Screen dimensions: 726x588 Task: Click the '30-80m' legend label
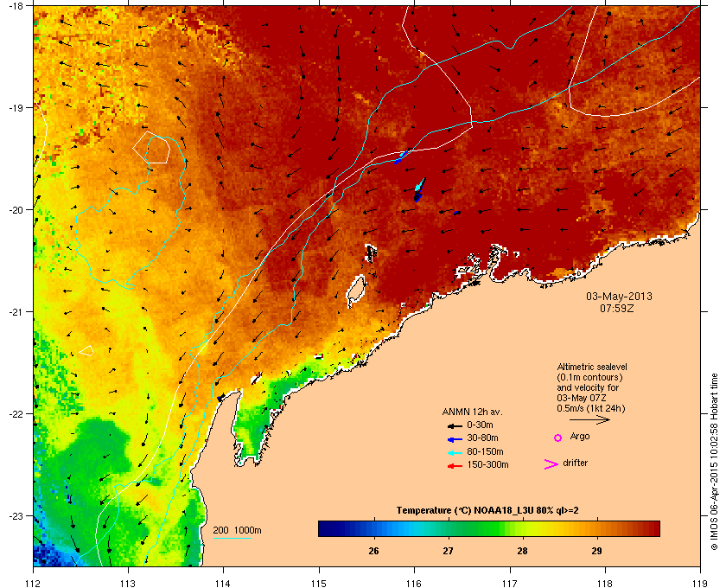[x=482, y=438]
